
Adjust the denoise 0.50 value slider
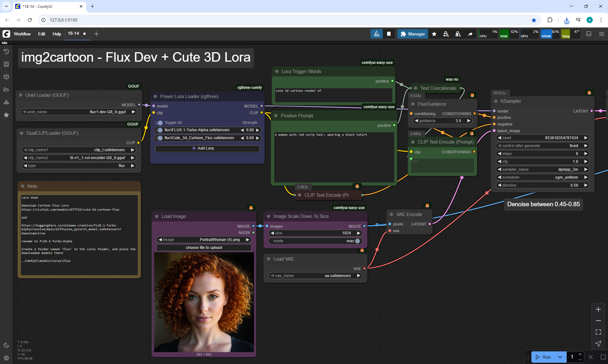click(x=542, y=185)
